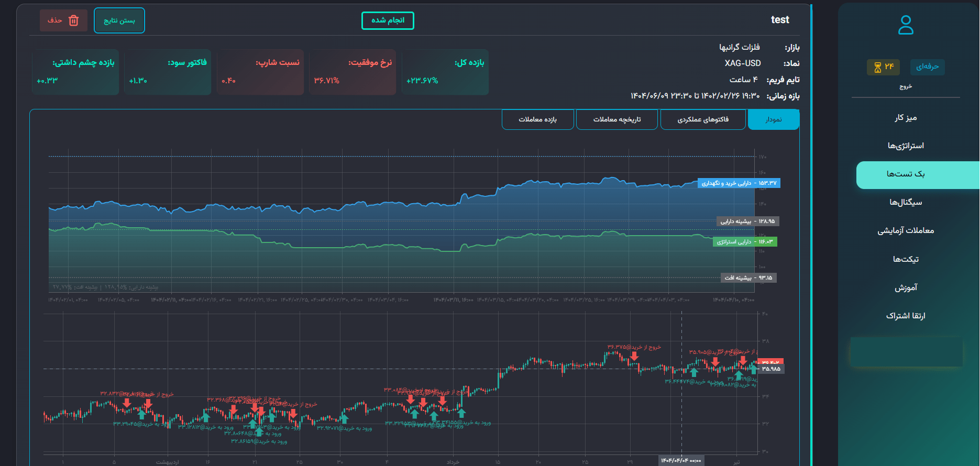Open the تاریخچه معاملات tab
The height and width of the screenshot is (466, 980).
[616, 119]
